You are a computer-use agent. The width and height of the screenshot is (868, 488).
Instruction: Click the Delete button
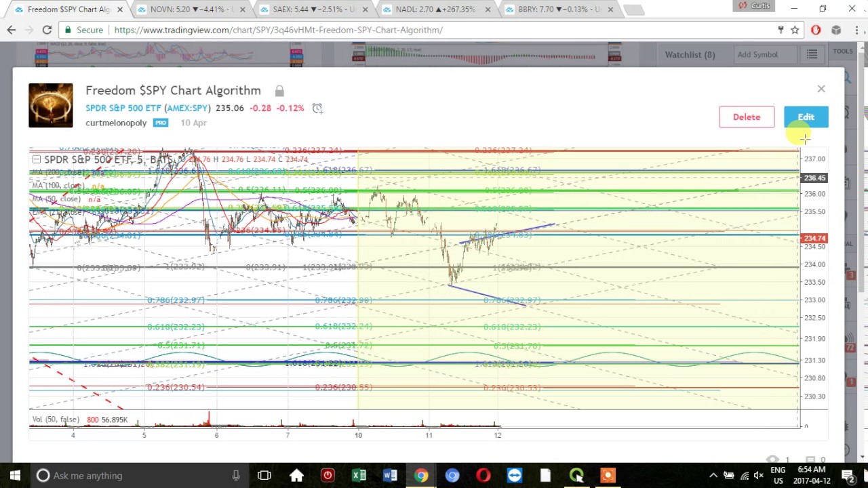click(747, 117)
